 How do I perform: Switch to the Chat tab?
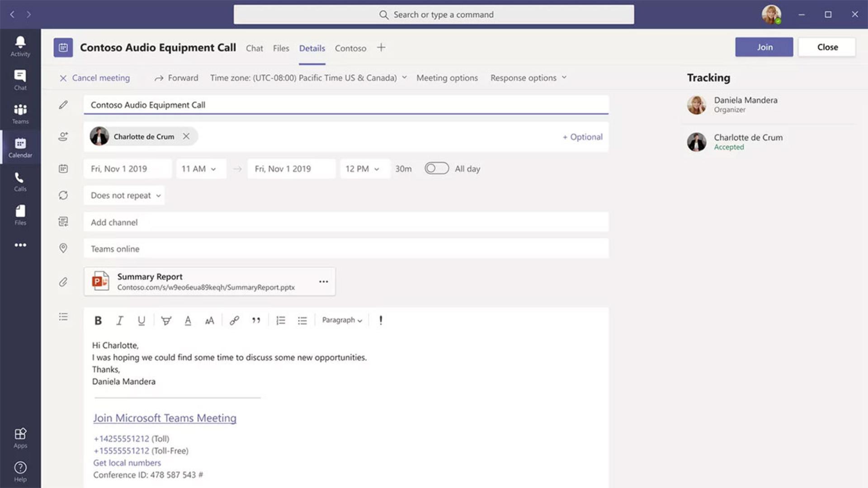point(255,48)
